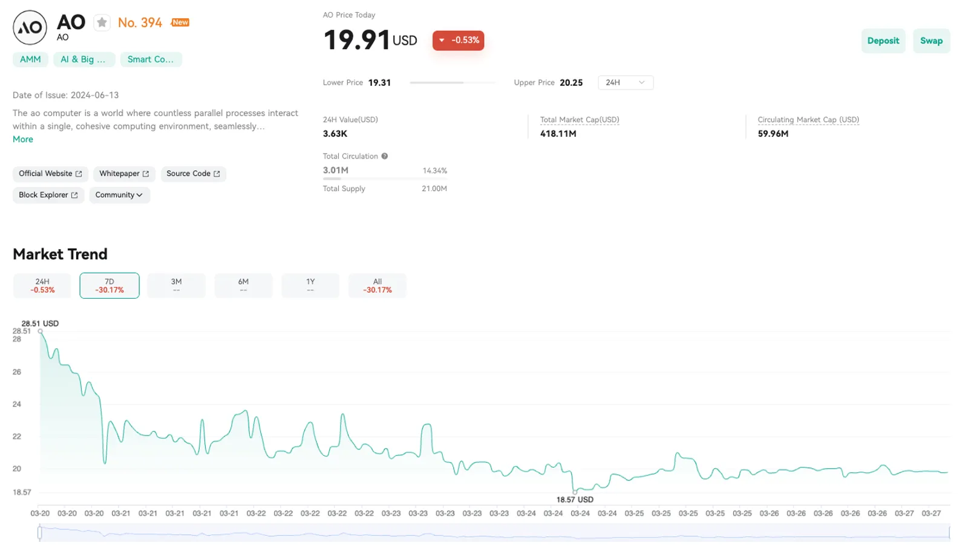Image resolution: width=968 pixels, height=560 pixels.
Task: Click the Swap button
Action: pos(931,41)
